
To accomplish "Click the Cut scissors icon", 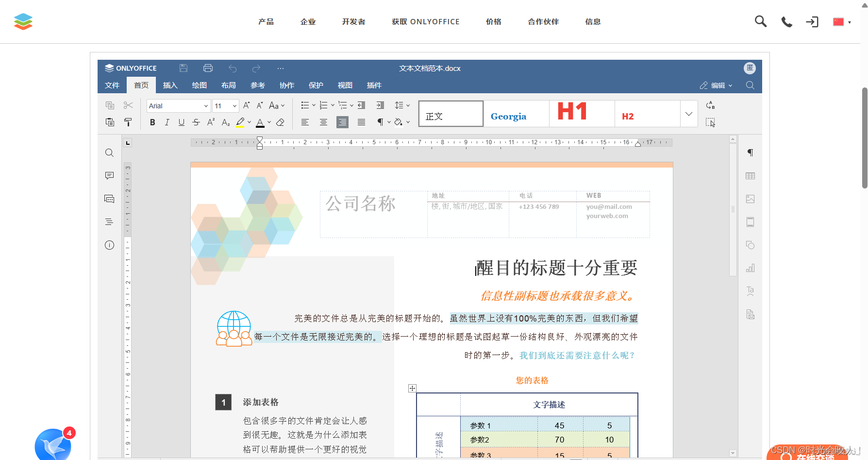I will (x=128, y=105).
